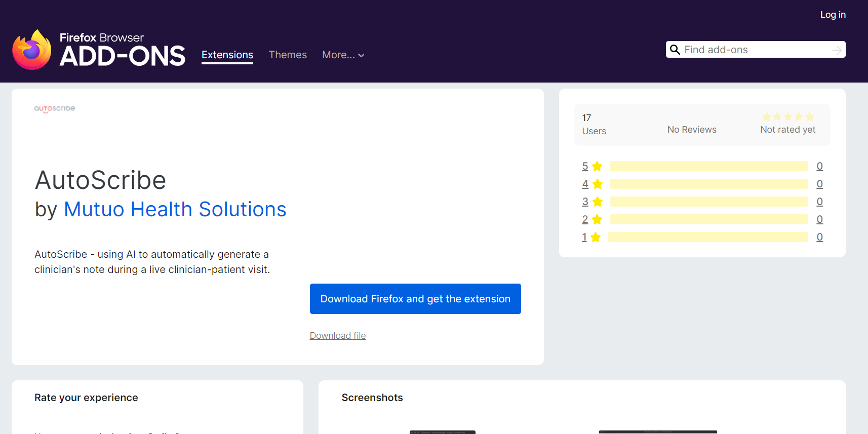Click the star in 5-star row

coord(597,166)
